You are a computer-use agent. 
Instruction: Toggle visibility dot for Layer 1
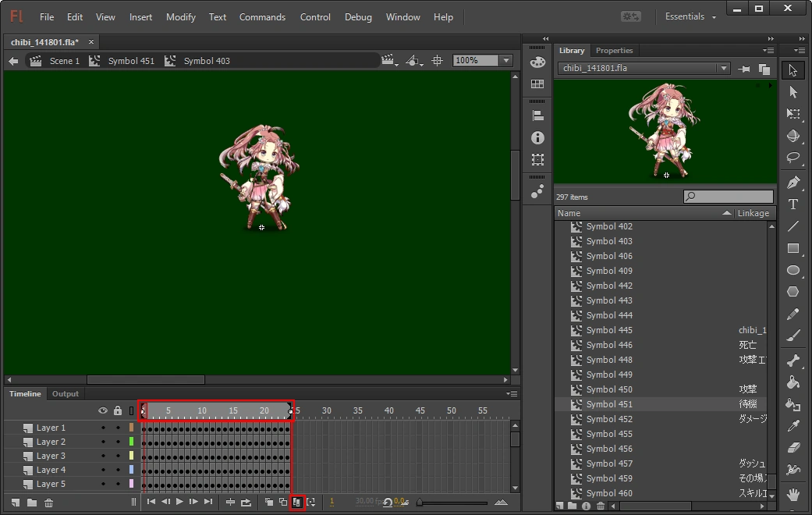point(103,428)
